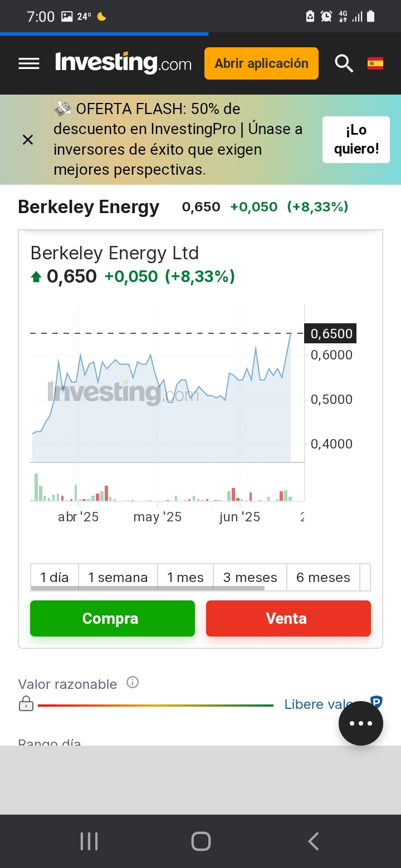Tap the lock icon under Valor razonable
The image size is (401, 868).
[26, 704]
